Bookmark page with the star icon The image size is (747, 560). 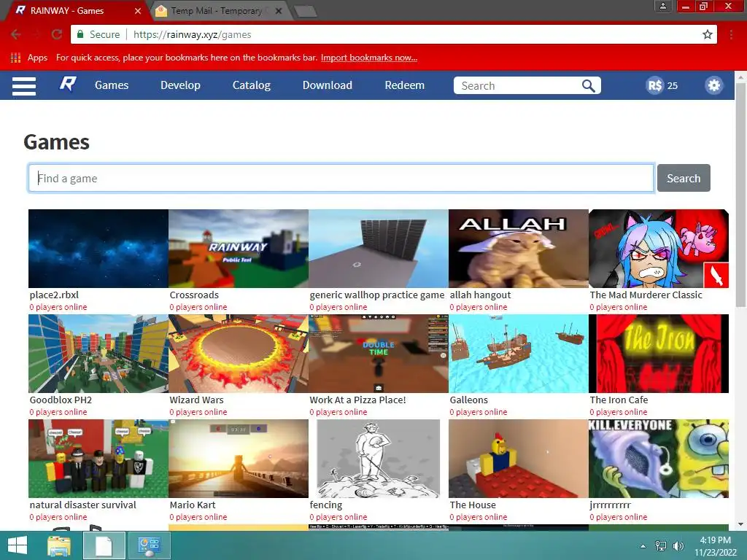pos(708,34)
